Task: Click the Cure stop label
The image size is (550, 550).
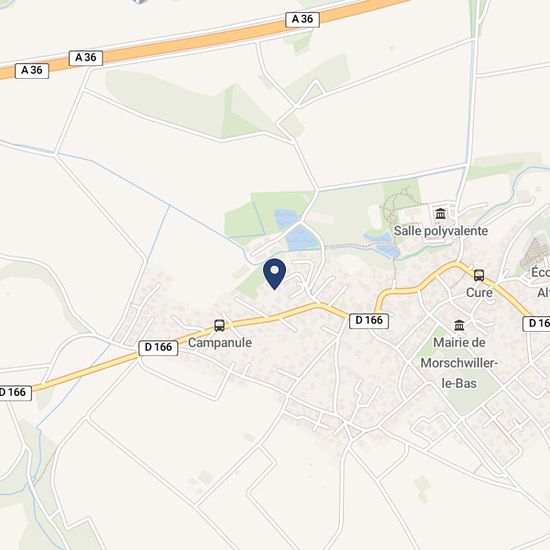Action: pyautogui.click(x=479, y=293)
